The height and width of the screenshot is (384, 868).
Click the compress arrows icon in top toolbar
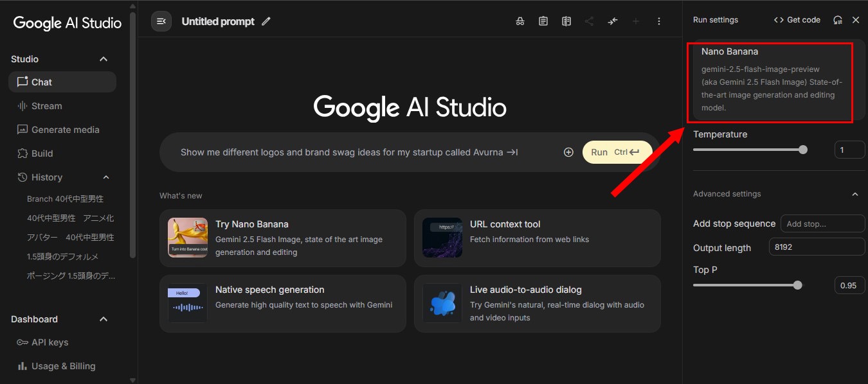click(x=613, y=21)
